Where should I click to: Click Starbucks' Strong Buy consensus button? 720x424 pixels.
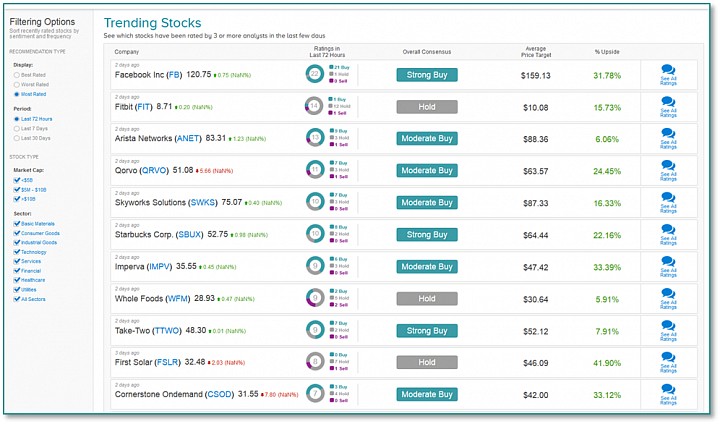[427, 235]
